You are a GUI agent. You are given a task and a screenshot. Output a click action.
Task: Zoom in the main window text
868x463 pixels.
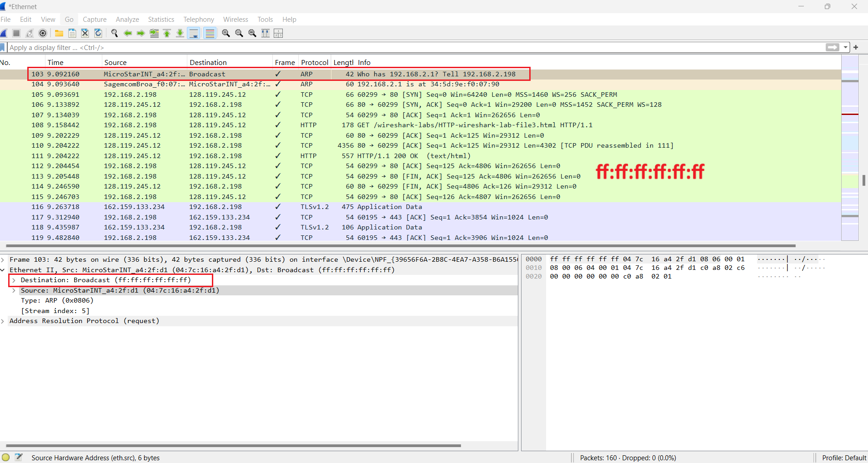[x=226, y=33]
